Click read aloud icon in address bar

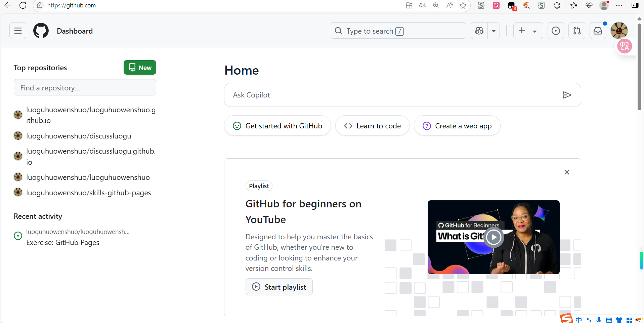(449, 5)
